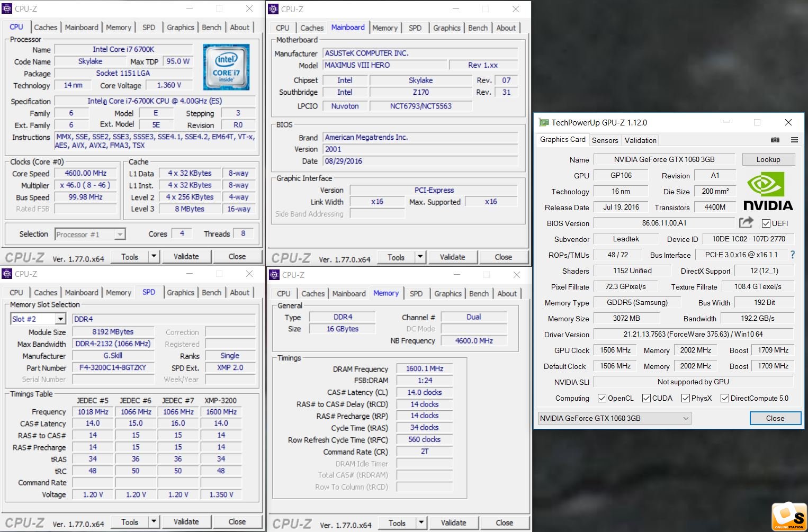Click Validate in the Mainboard CPU-Z window
This screenshot has height=532, width=808.
453,257
